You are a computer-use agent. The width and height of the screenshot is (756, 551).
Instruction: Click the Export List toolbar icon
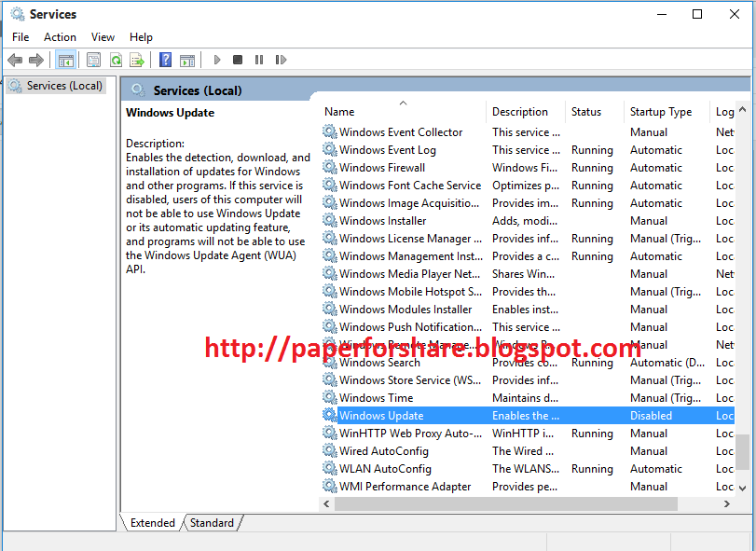click(137, 60)
